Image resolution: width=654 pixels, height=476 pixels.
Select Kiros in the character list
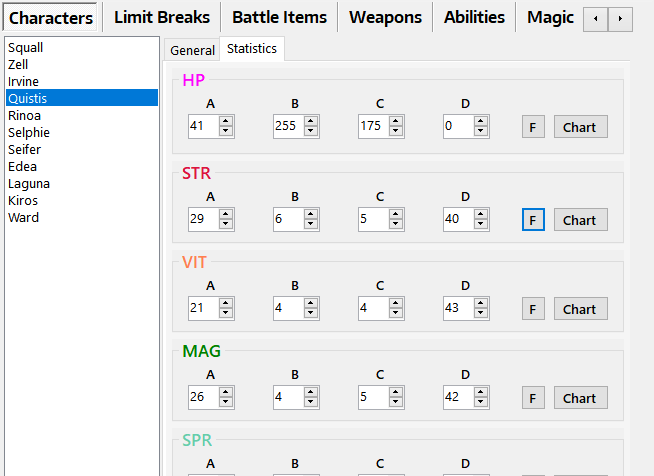point(82,200)
